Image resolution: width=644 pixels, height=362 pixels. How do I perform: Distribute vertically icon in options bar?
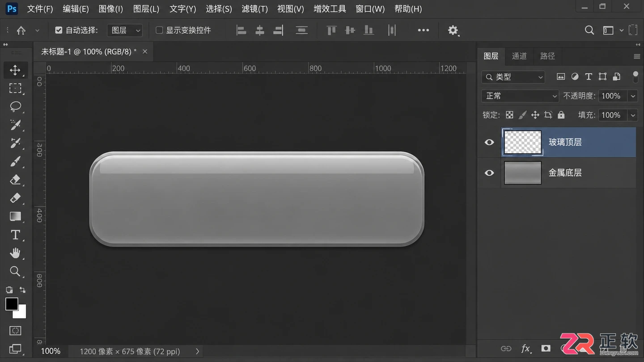[302, 30]
